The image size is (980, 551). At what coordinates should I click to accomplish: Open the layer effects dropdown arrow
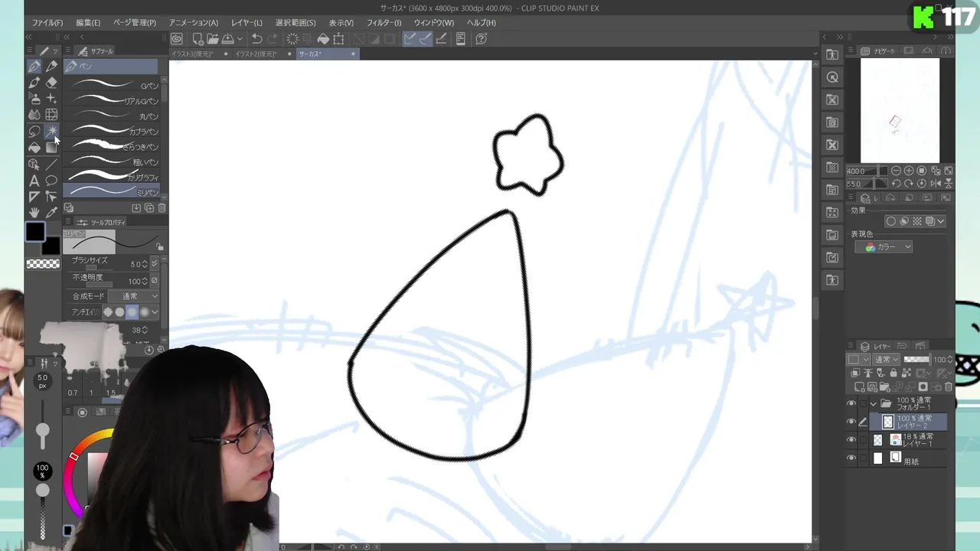941,221
